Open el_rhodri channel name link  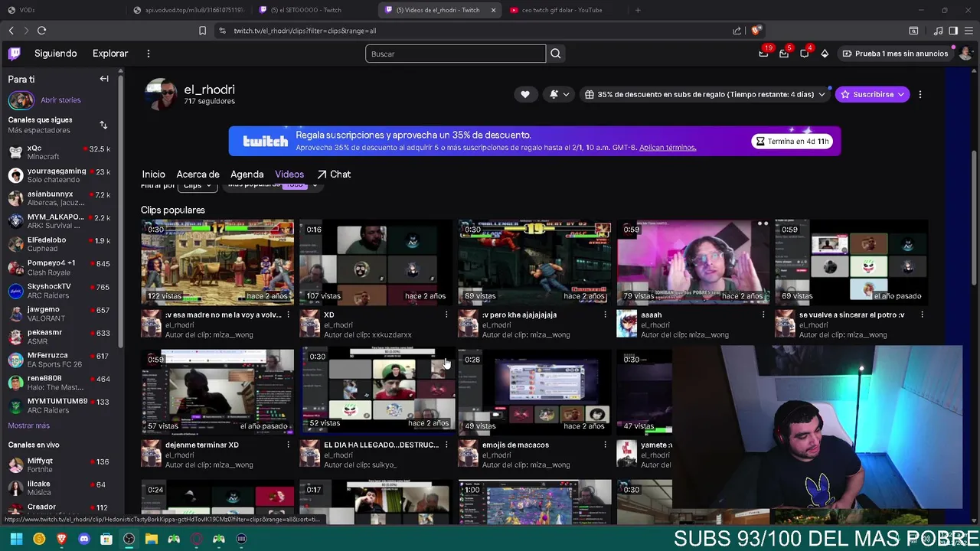point(209,90)
